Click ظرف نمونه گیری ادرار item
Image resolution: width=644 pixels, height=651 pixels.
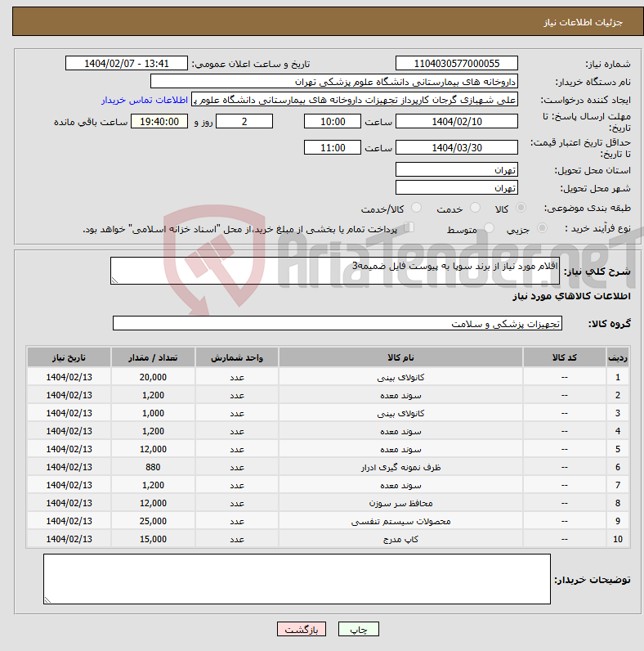[x=400, y=468]
